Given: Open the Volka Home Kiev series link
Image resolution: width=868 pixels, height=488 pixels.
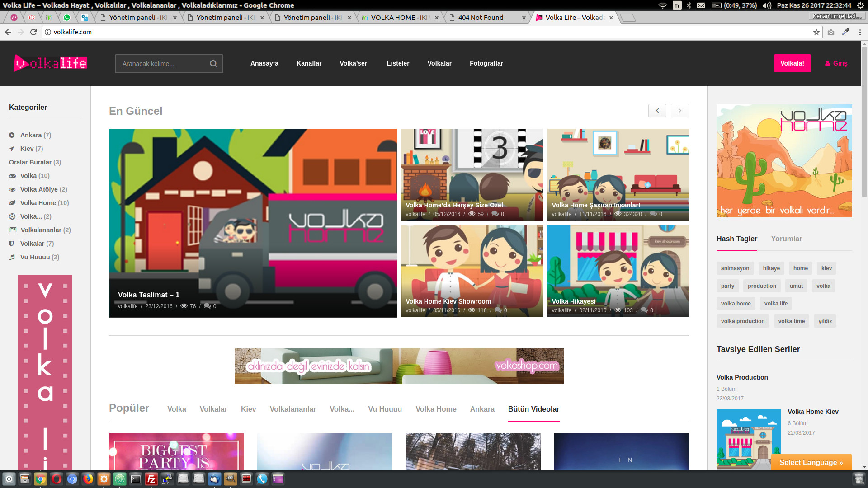Looking at the screenshot, I should (813, 412).
